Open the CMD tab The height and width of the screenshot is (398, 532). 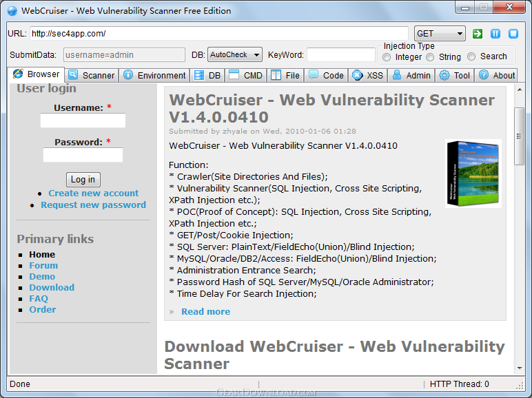(x=246, y=75)
